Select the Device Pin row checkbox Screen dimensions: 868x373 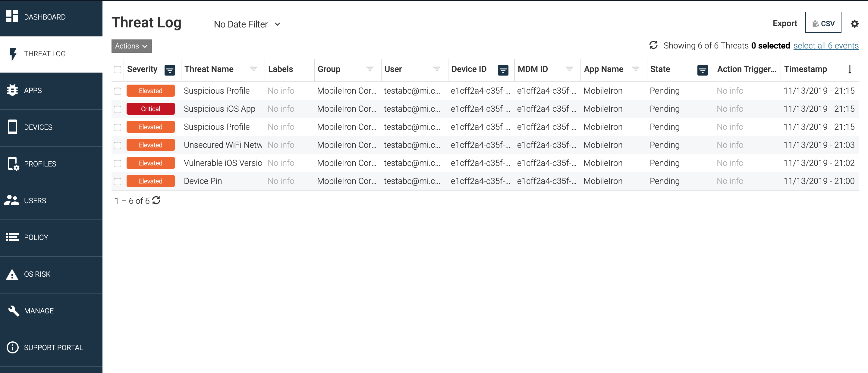click(117, 182)
